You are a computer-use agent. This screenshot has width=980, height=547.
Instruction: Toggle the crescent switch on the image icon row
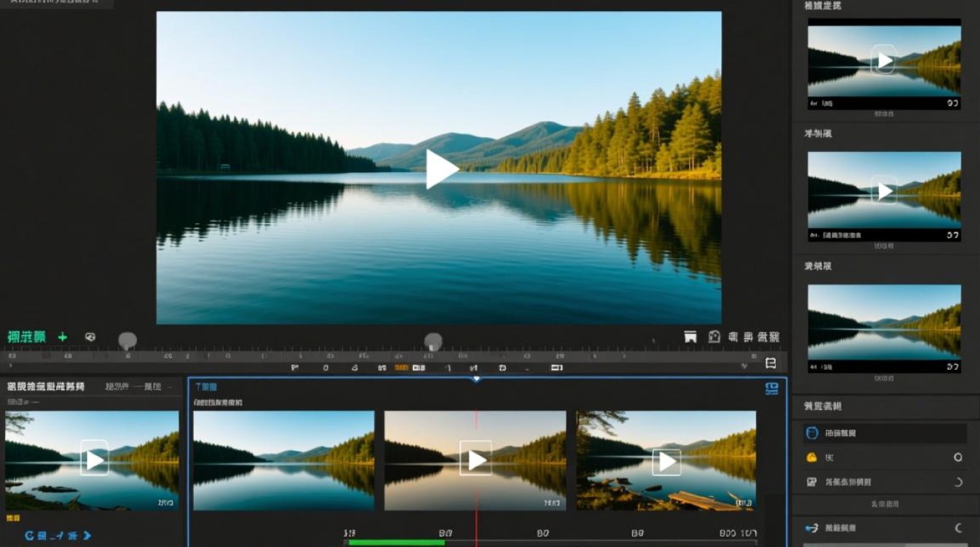click(958, 481)
